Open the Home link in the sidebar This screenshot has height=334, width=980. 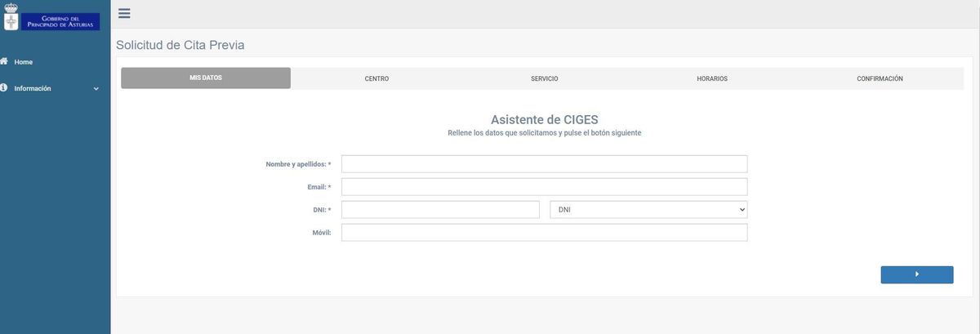point(24,62)
